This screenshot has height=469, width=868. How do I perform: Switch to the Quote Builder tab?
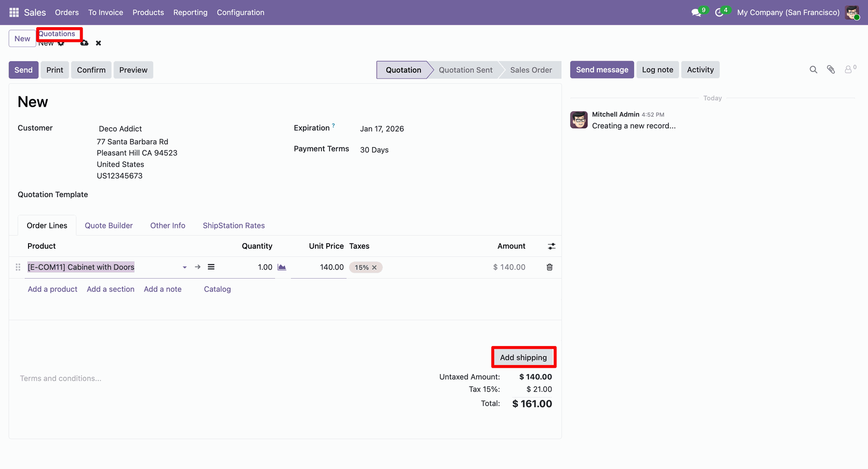point(108,225)
